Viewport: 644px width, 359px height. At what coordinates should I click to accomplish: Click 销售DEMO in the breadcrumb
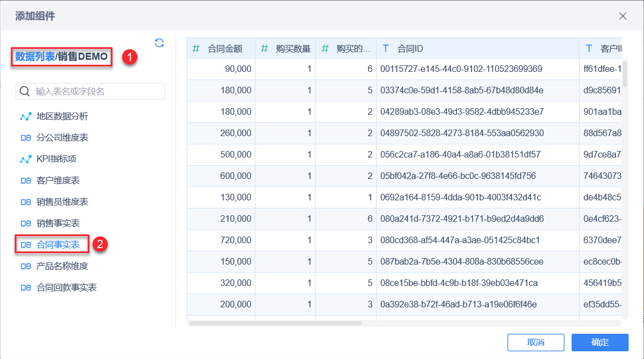(82, 57)
